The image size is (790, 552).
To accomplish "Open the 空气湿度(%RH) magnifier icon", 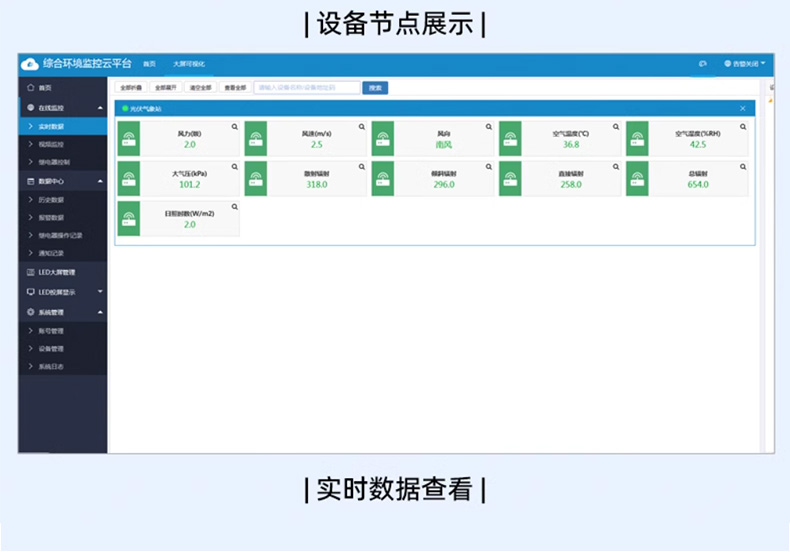I will pyautogui.click(x=743, y=127).
